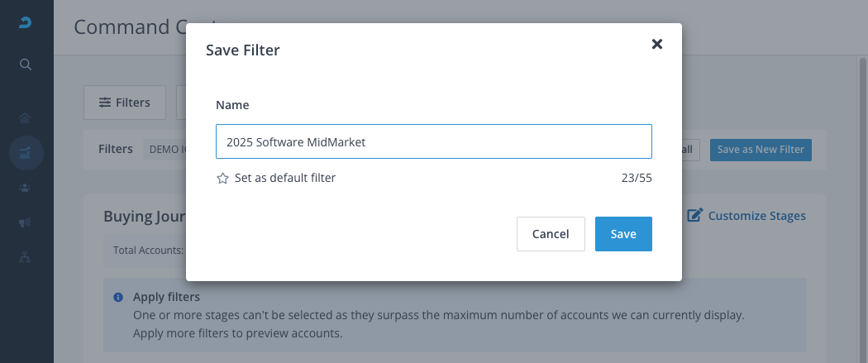Screen dimensions: 868x363
Task: Click the Save as New Filter button
Action: pyautogui.click(x=760, y=150)
